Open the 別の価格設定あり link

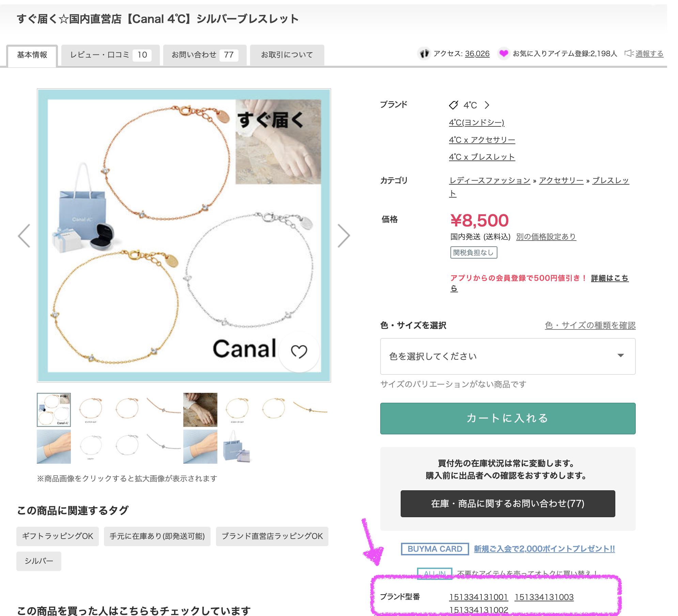546,237
